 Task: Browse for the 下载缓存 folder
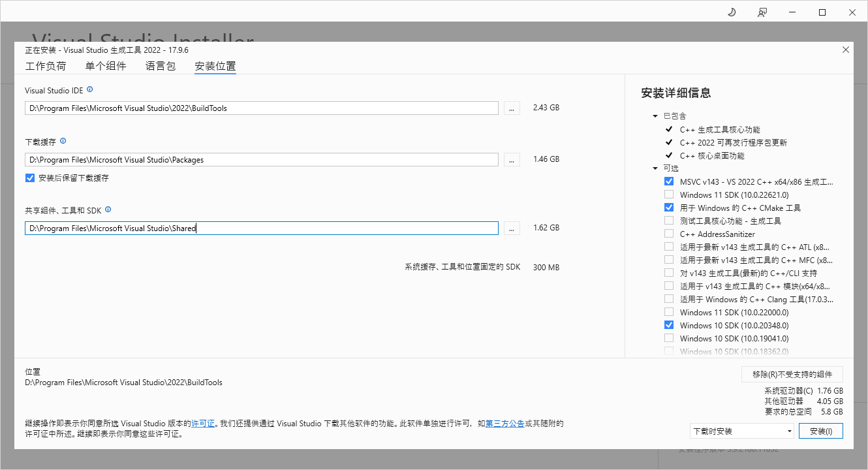coord(512,159)
